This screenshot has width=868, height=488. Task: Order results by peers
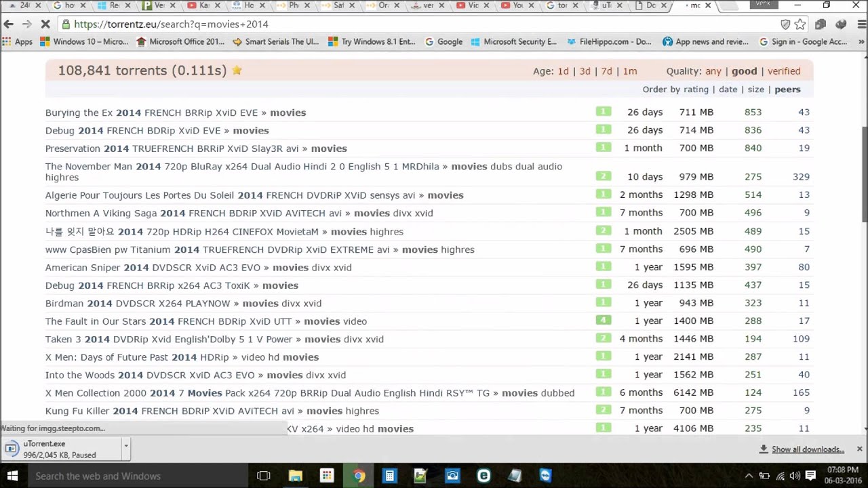point(787,89)
